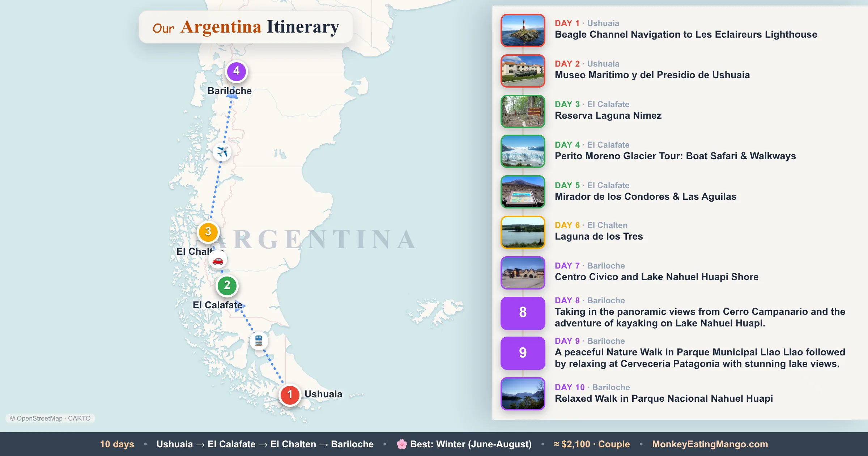This screenshot has height=456, width=868.
Task: Click the train transport icon near Ushuaia
Action: click(259, 341)
